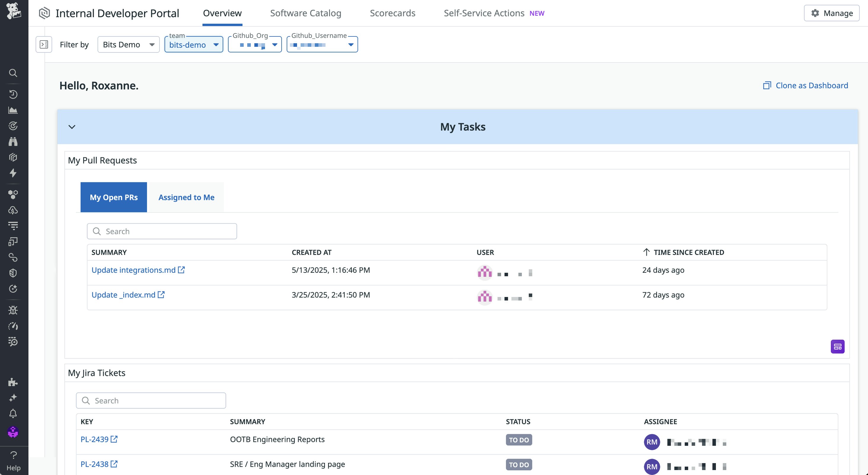Click the search magnifier in the sidebar
Viewport: 868px width, 475px height.
13,73
